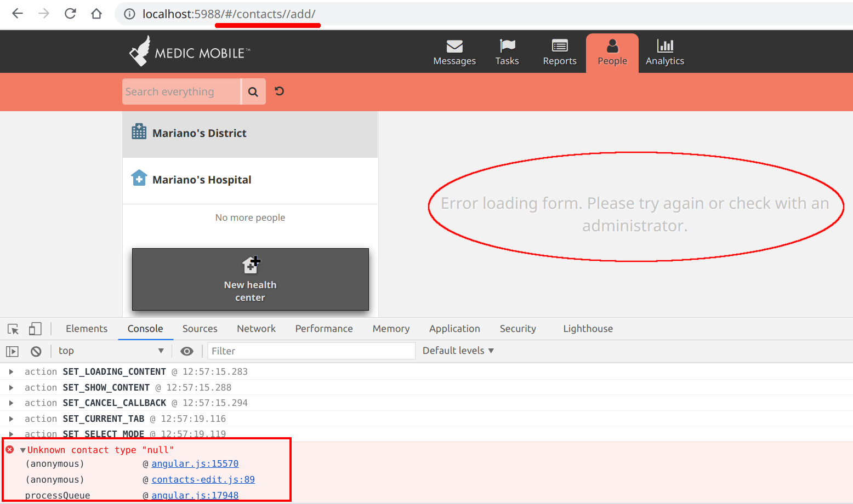
Task: Switch to the Network tab
Action: 256,328
